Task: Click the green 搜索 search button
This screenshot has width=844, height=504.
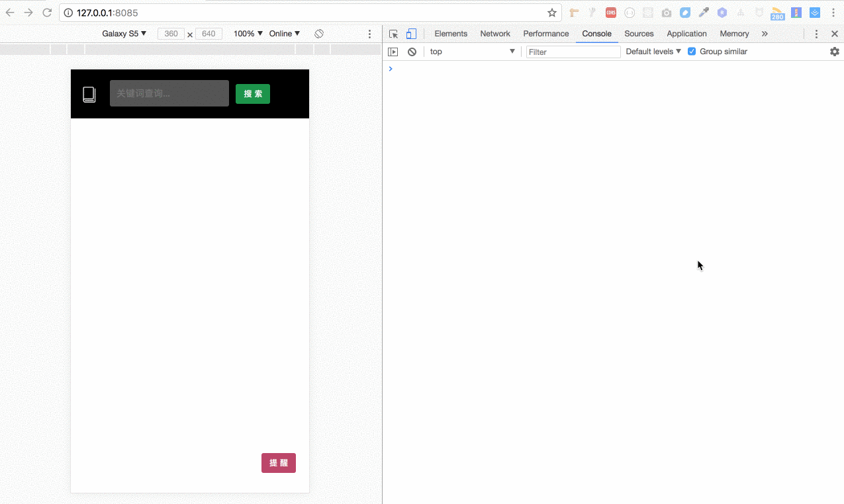Action: click(x=253, y=94)
